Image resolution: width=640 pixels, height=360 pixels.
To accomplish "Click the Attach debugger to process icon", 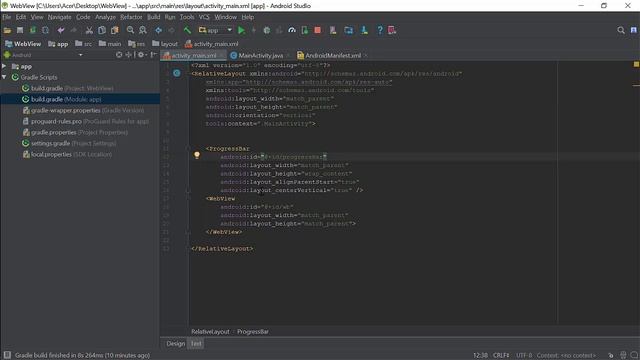I will 304,30.
